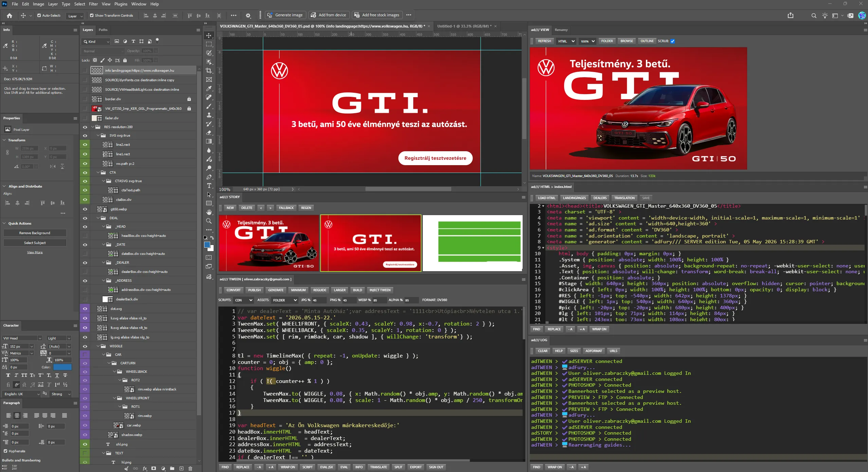This screenshot has width=868, height=472.
Task: Hide the dot.svg layer
Action: pyautogui.click(x=85, y=309)
